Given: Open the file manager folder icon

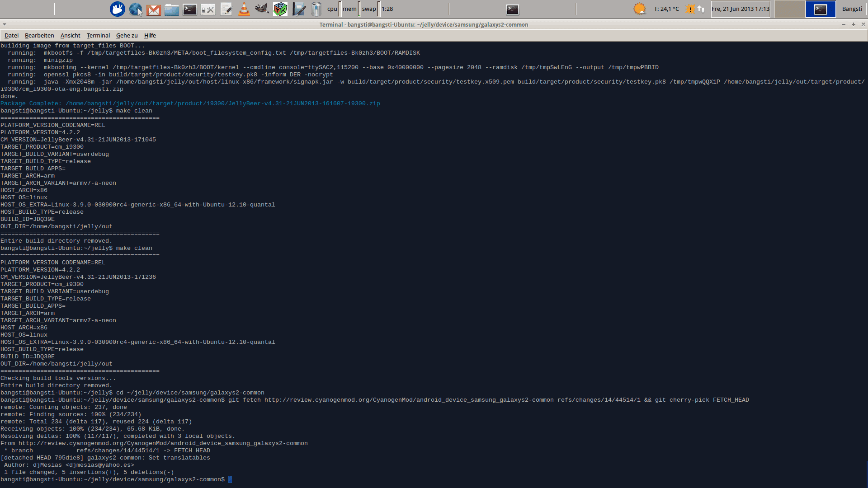Looking at the screenshot, I should [x=172, y=9].
